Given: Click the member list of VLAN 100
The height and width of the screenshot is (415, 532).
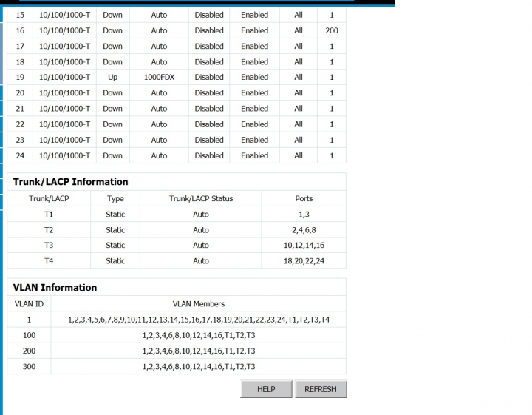Looking at the screenshot, I should click(x=199, y=335).
